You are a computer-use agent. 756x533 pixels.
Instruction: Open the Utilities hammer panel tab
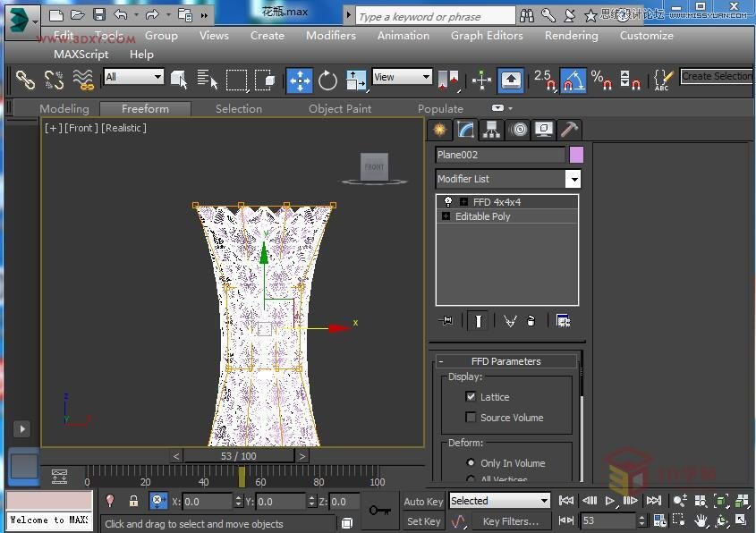pos(569,130)
